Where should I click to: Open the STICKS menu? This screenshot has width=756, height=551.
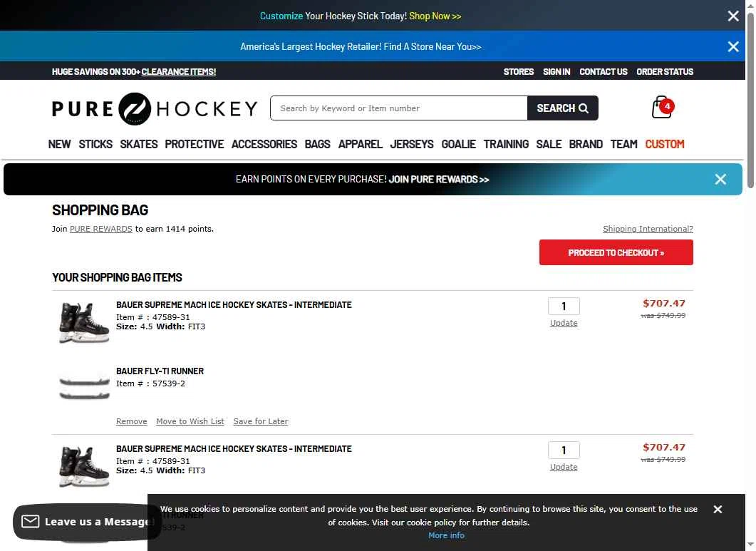pos(95,144)
